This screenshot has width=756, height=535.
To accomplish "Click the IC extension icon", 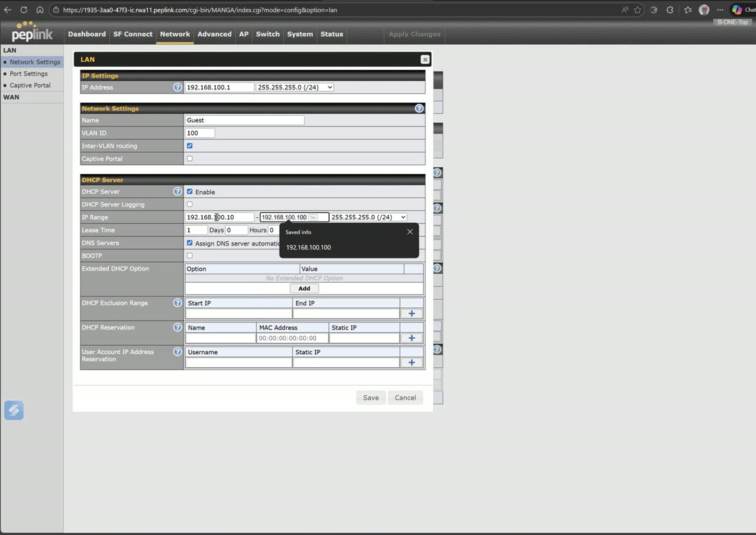I will click(x=654, y=10).
